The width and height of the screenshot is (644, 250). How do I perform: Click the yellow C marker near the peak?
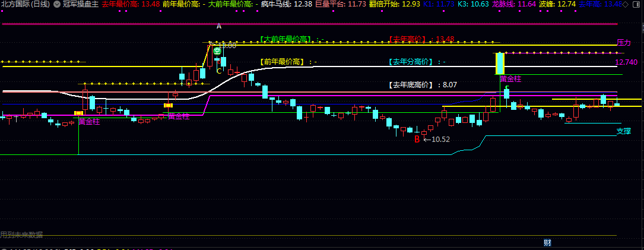point(219,71)
